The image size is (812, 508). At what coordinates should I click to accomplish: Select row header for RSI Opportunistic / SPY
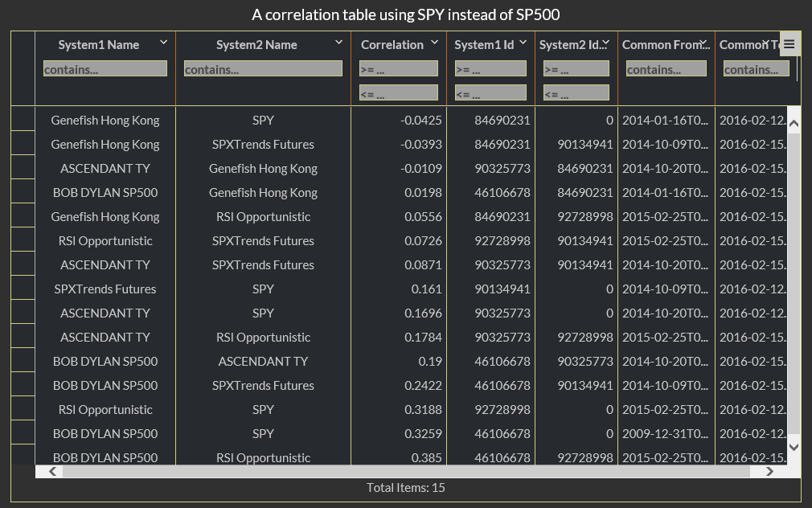[23, 409]
